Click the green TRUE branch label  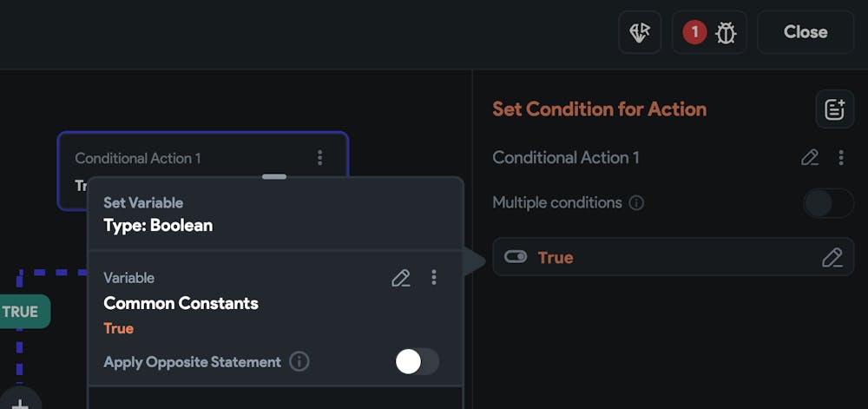[x=21, y=312]
